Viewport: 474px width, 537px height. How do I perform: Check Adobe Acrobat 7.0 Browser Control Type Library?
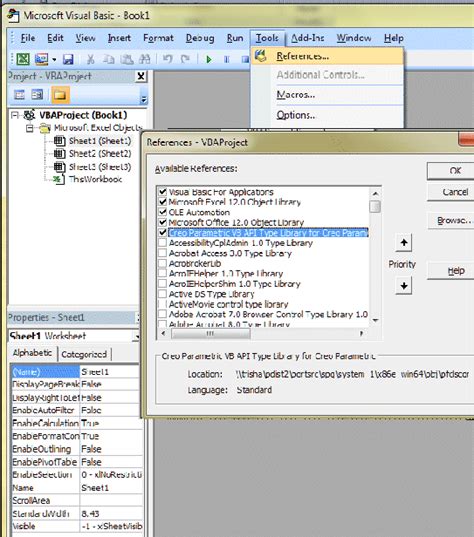pyautogui.click(x=163, y=314)
